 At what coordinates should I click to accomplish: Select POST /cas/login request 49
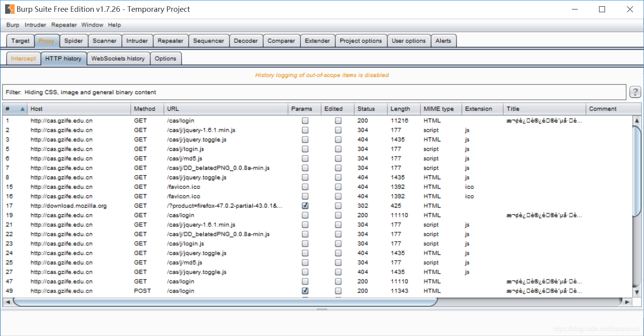[317, 291]
